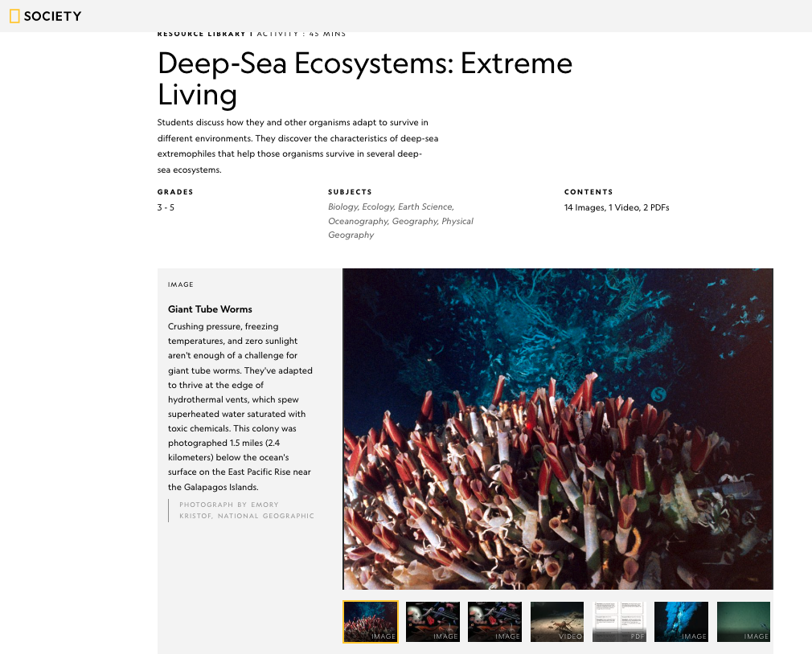Click the main giant tube worms photograph

click(x=558, y=428)
